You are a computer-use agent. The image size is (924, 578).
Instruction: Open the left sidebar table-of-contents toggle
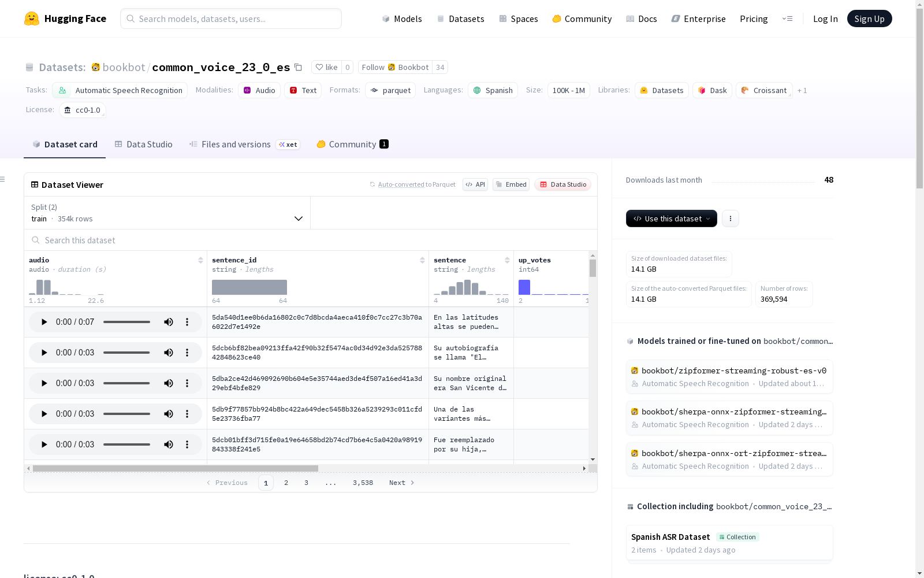(x=3, y=179)
